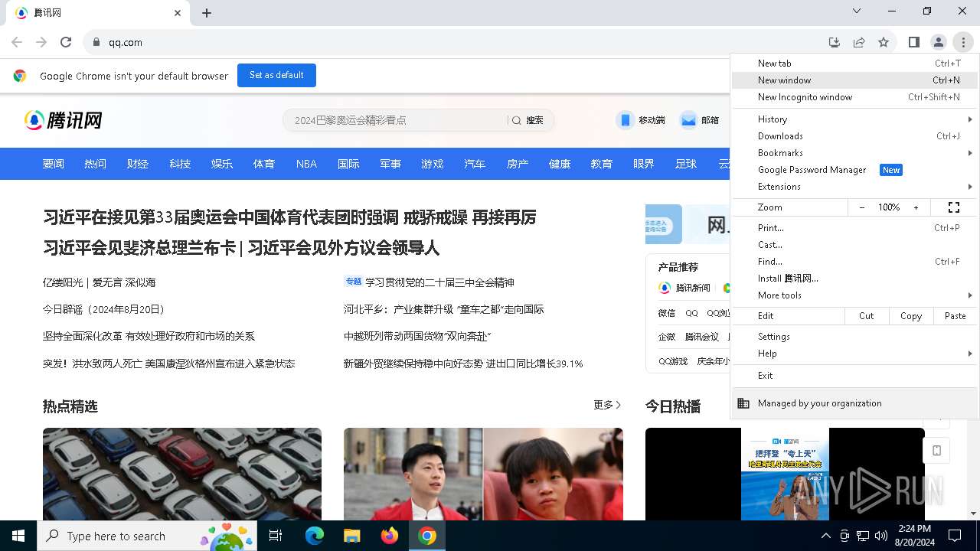
Task: Click the browser back arrow
Action: pyautogui.click(x=17, y=42)
